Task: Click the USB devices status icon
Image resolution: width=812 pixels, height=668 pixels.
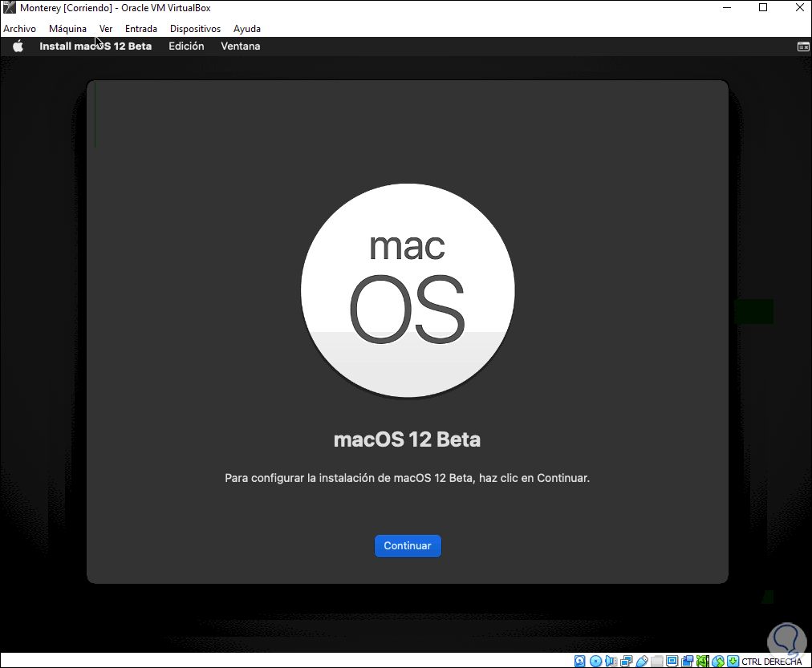Action: tap(642, 662)
